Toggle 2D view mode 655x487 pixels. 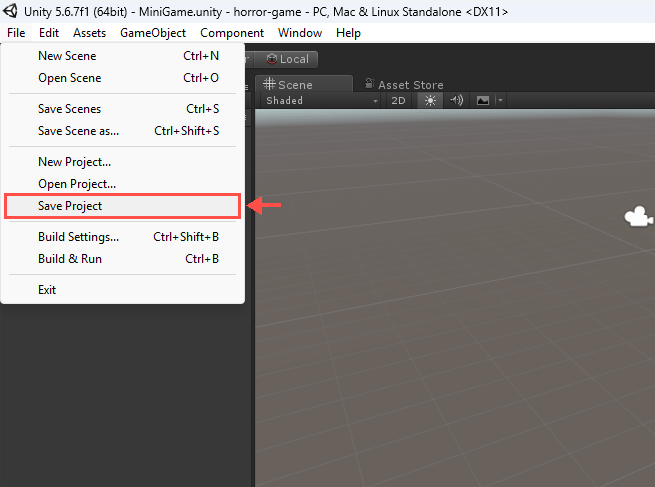[x=398, y=101]
